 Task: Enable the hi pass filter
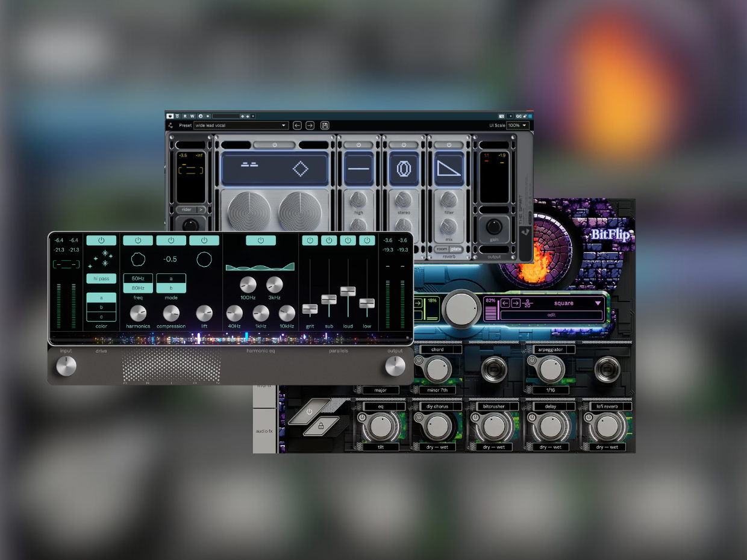tap(101, 278)
